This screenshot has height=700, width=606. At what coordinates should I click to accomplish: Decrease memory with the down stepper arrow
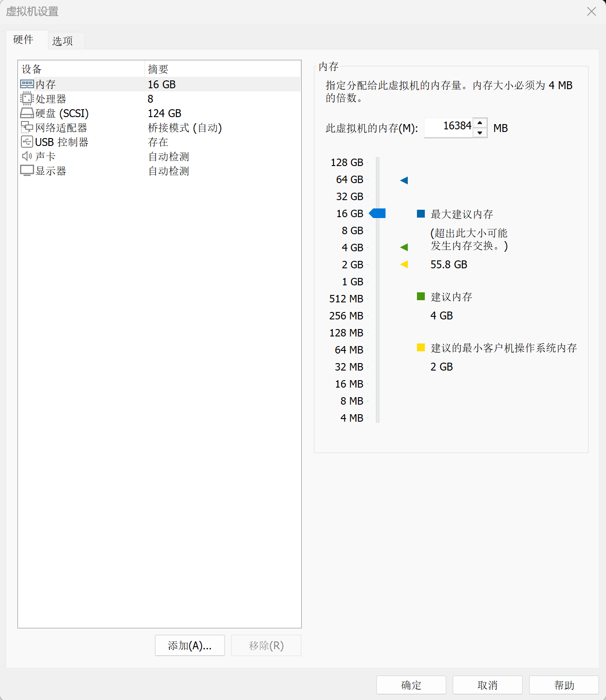coord(480,133)
